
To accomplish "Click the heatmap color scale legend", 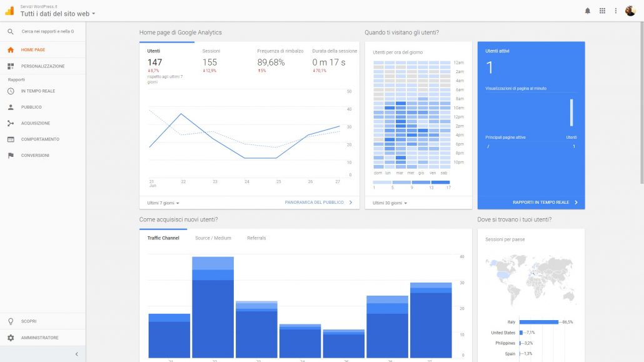I will pos(411,183).
